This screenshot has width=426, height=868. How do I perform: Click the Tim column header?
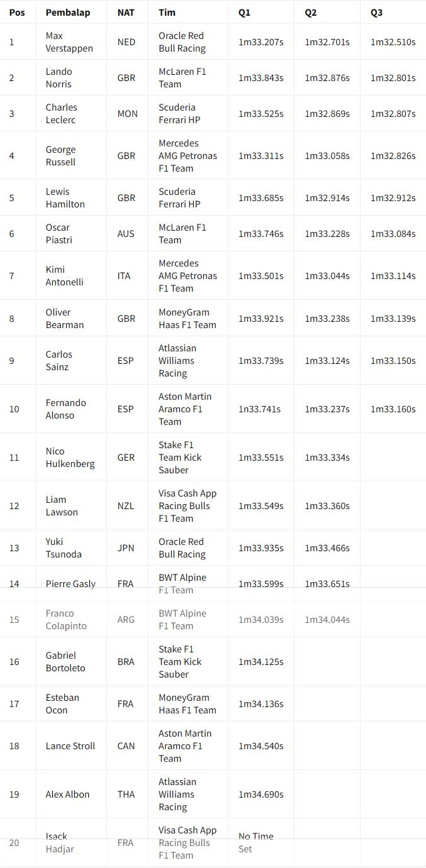click(167, 13)
